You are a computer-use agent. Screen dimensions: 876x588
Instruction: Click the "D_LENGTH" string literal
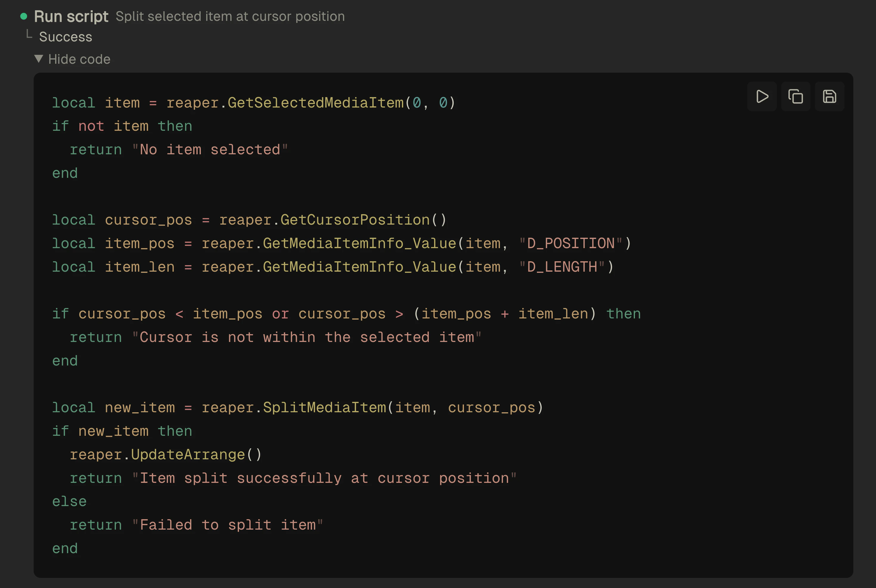[x=562, y=267]
